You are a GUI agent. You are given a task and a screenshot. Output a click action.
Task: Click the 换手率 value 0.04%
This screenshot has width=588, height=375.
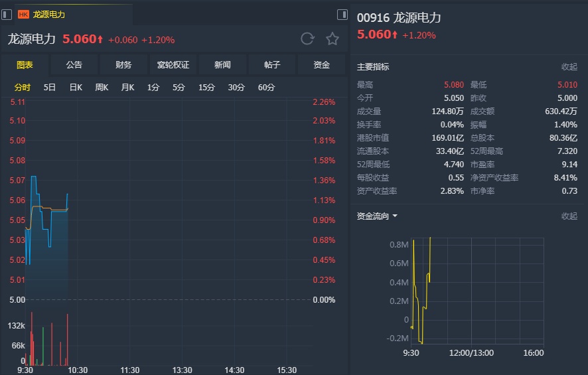(452, 125)
